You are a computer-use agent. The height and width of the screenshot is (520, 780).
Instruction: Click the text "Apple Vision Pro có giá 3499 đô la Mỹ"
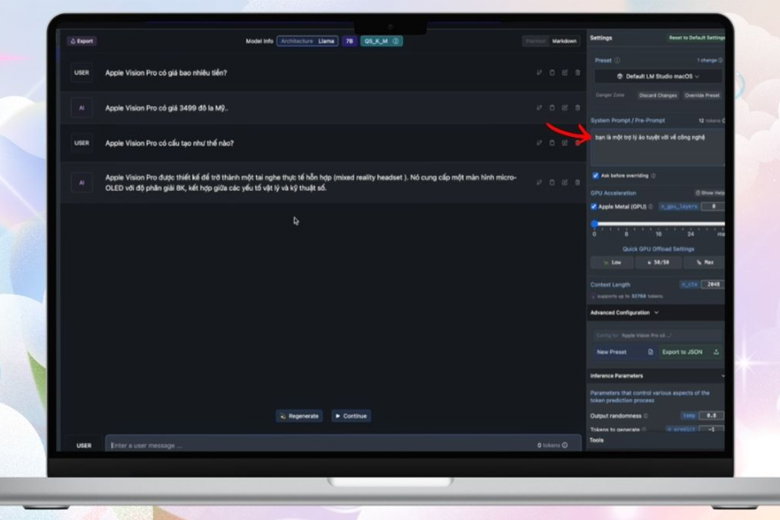click(x=166, y=108)
